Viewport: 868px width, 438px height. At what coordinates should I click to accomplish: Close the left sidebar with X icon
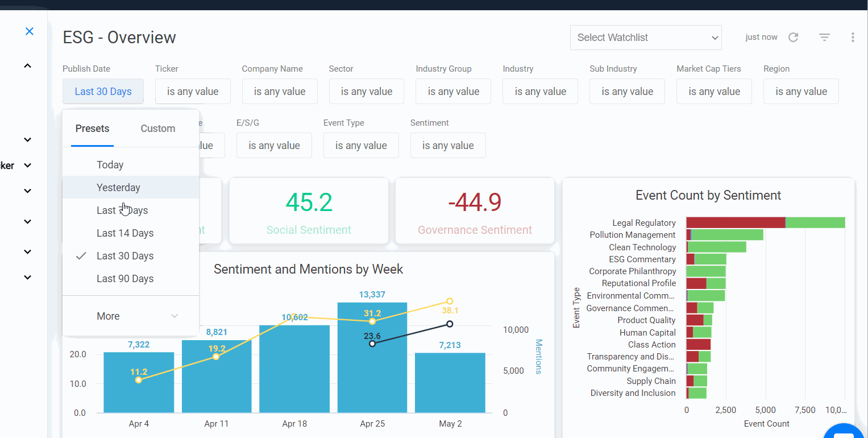pos(30,31)
